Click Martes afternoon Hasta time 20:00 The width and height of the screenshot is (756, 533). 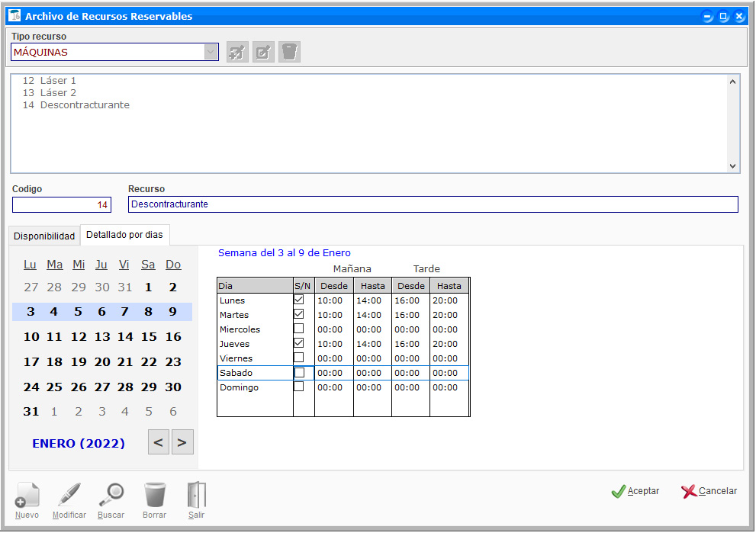445,315
